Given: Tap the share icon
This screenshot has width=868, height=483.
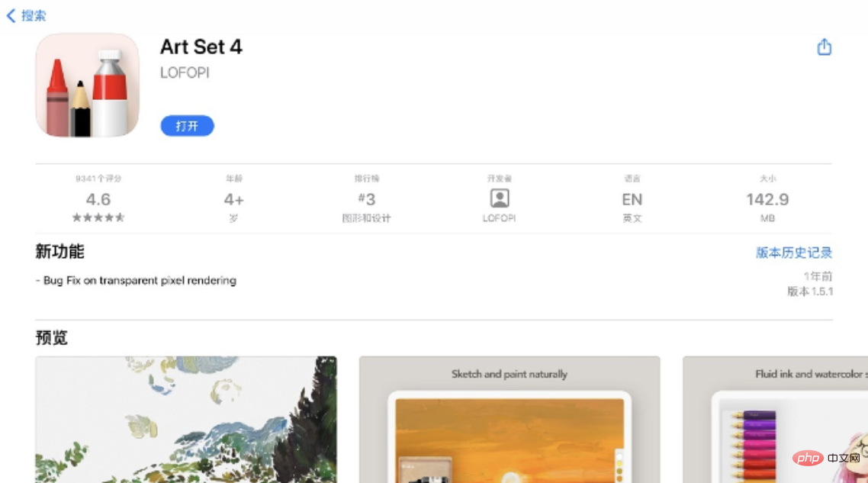Looking at the screenshot, I should click(824, 47).
